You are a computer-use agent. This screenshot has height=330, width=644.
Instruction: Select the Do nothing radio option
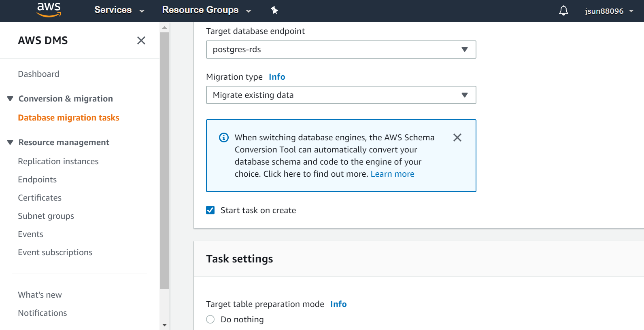coord(210,319)
